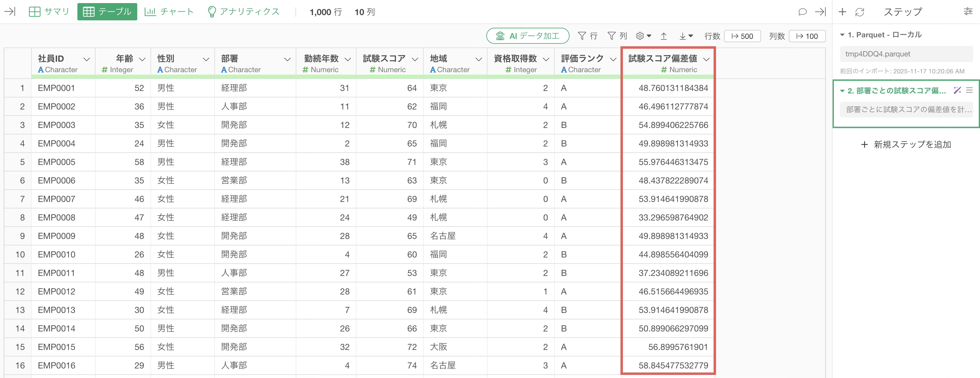980x378 pixels.
Task: Click the add step plus icon
Action: tap(842, 12)
